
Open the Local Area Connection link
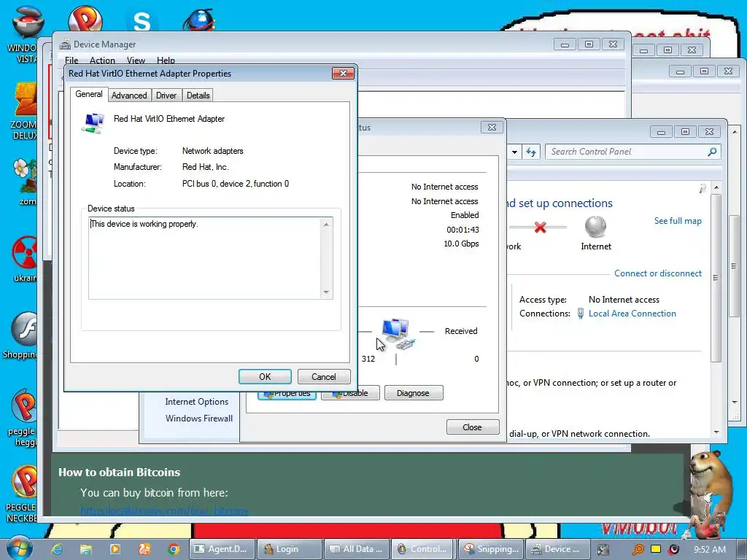(632, 314)
